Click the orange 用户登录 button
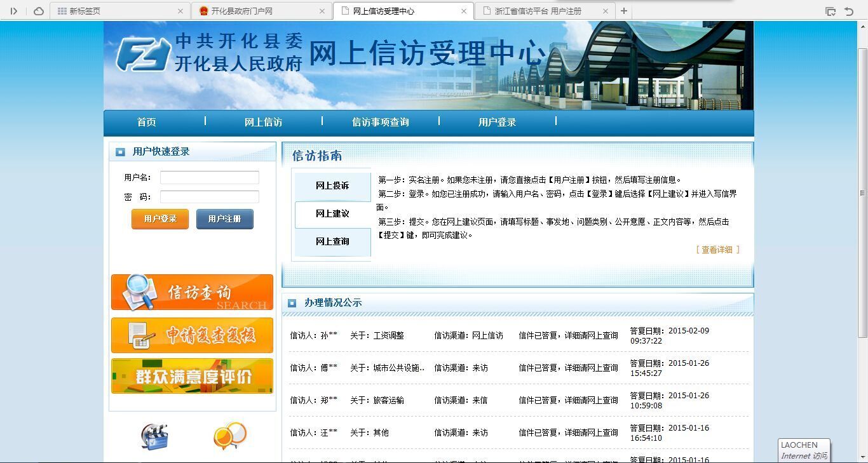The height and width of the screenshot is (463, 868). coord(160,218)
